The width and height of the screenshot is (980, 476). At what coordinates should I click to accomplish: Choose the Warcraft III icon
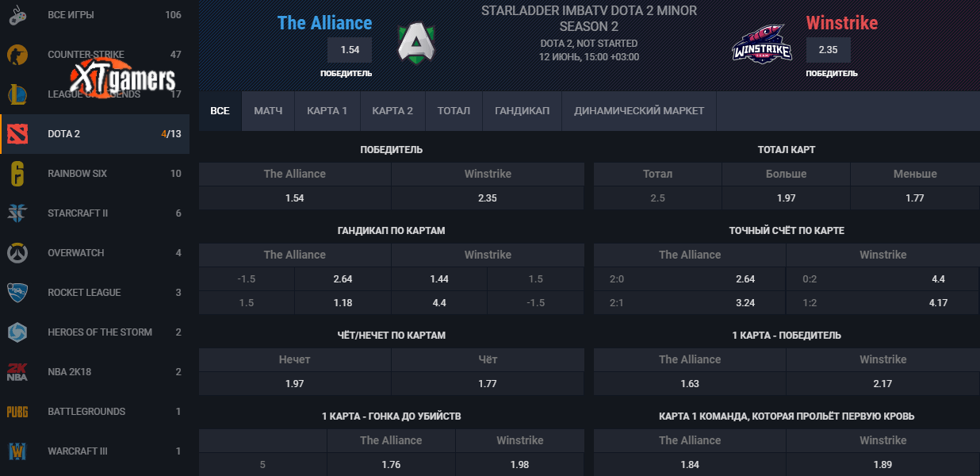click(x=17, y=451)
